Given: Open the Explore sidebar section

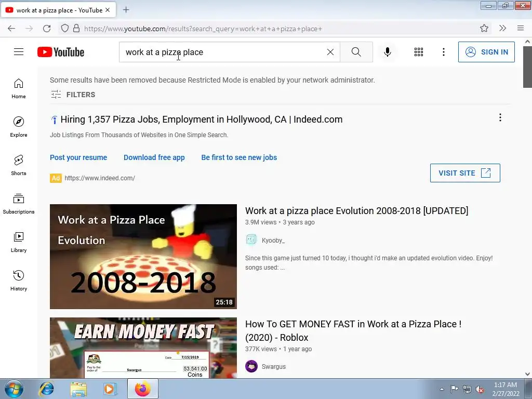Looking at the screenshot, I should click(19, 127).
